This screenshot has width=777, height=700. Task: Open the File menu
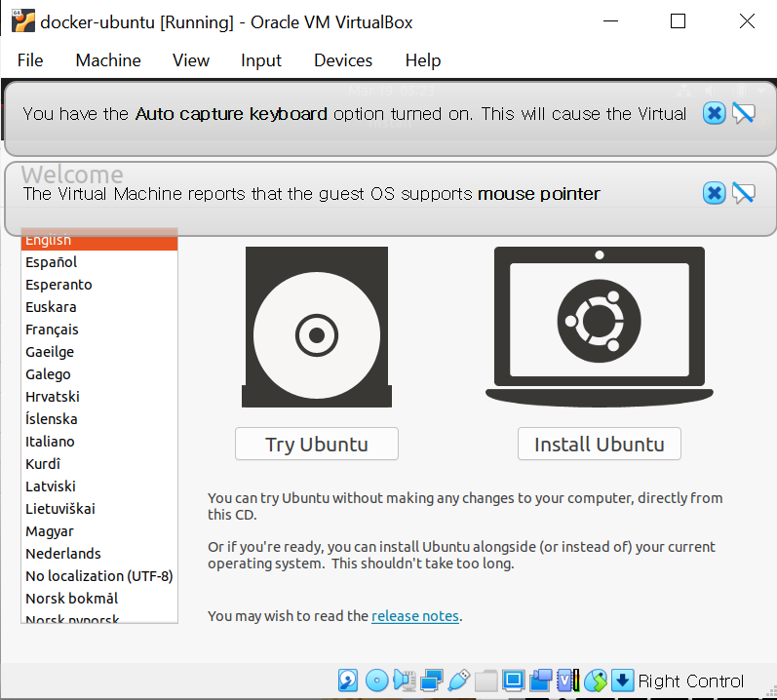click(x=30, y=60)
